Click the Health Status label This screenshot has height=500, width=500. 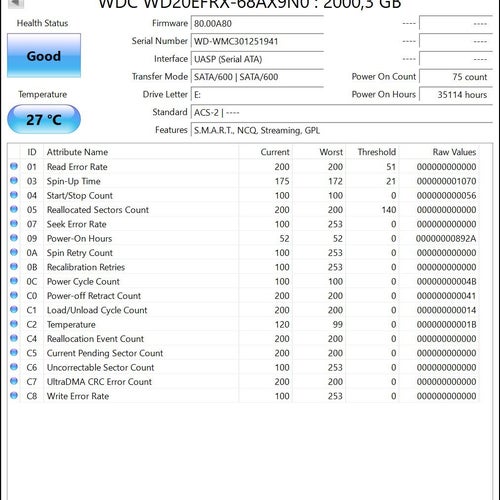coord(42,23)
